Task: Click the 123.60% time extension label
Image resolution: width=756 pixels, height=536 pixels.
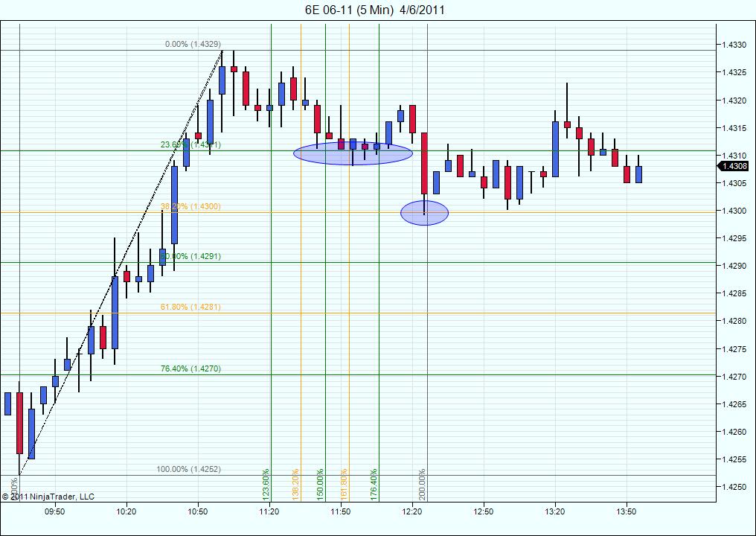Action: [266, 484]
